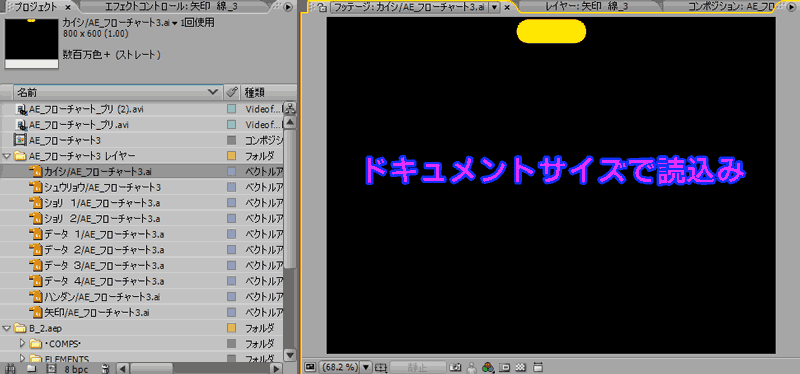
Task: Click the 68.2 % magnification value
Action: click(x=340, y=367)
